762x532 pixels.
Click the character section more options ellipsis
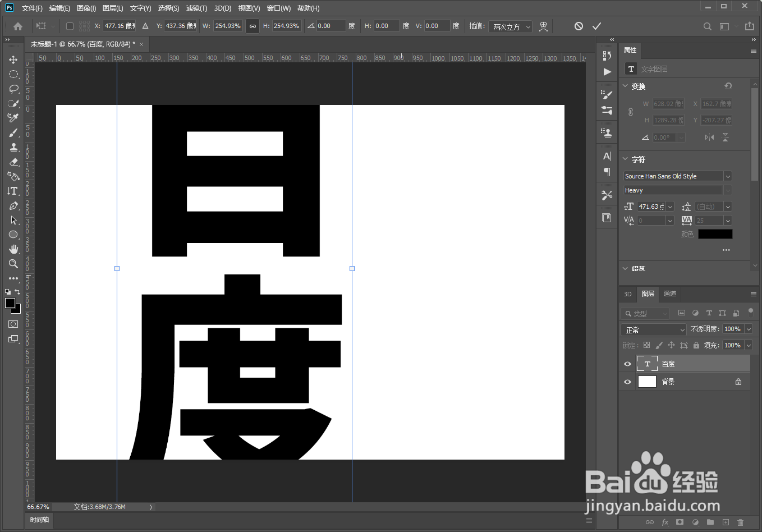point(726,250)
